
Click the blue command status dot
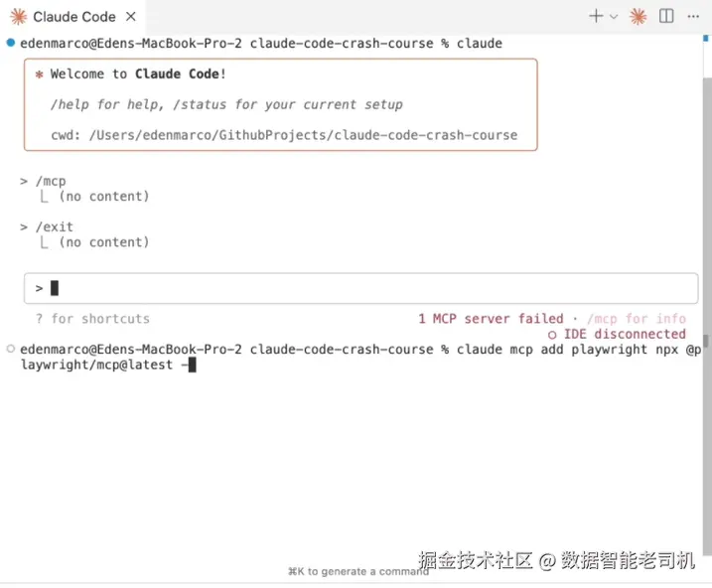pyautogui.click(x=11, y=43)
